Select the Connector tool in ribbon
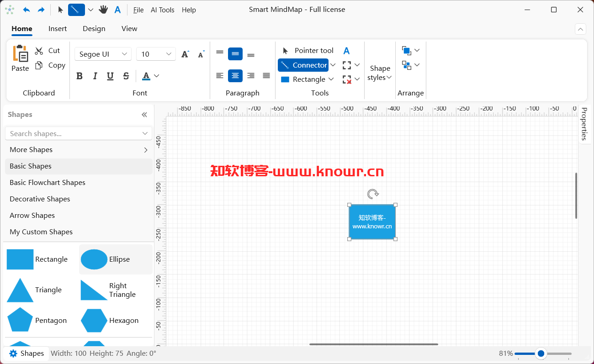 (303, 65)
